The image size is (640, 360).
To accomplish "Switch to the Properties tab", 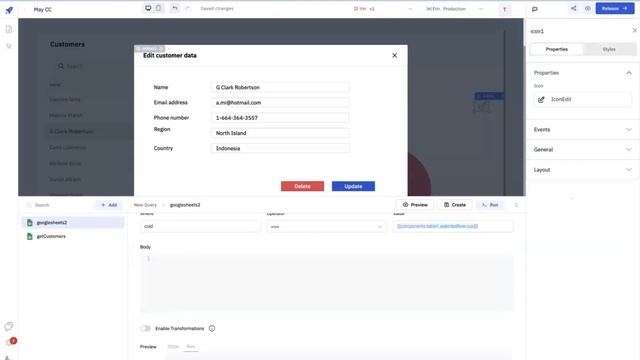I will click(557, 49).
